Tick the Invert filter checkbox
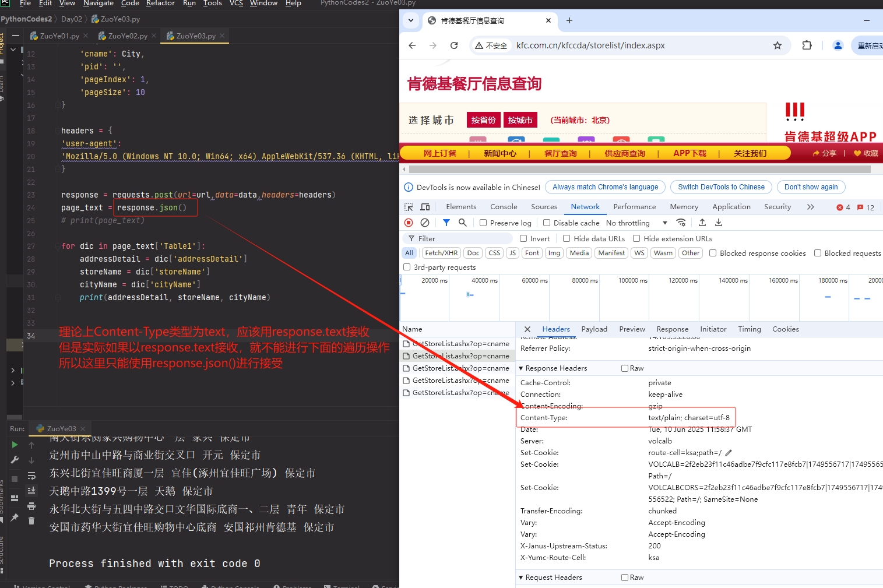This screenshot has width=883, height=588. click(x=523, y=238)
